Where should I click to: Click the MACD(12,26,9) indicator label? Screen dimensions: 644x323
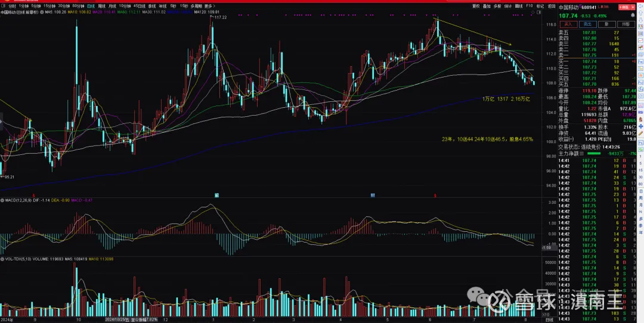tap(18, 200)
